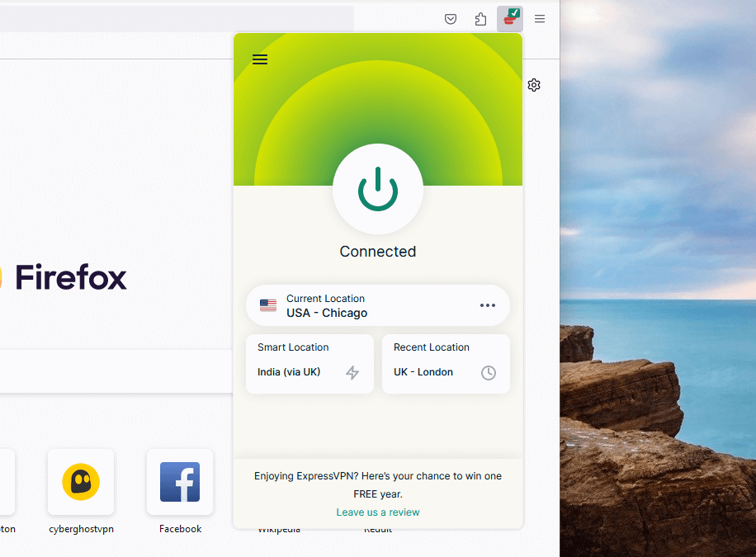Click the USA flag icon
The image size is (756, 557).
tap(268, 304)
